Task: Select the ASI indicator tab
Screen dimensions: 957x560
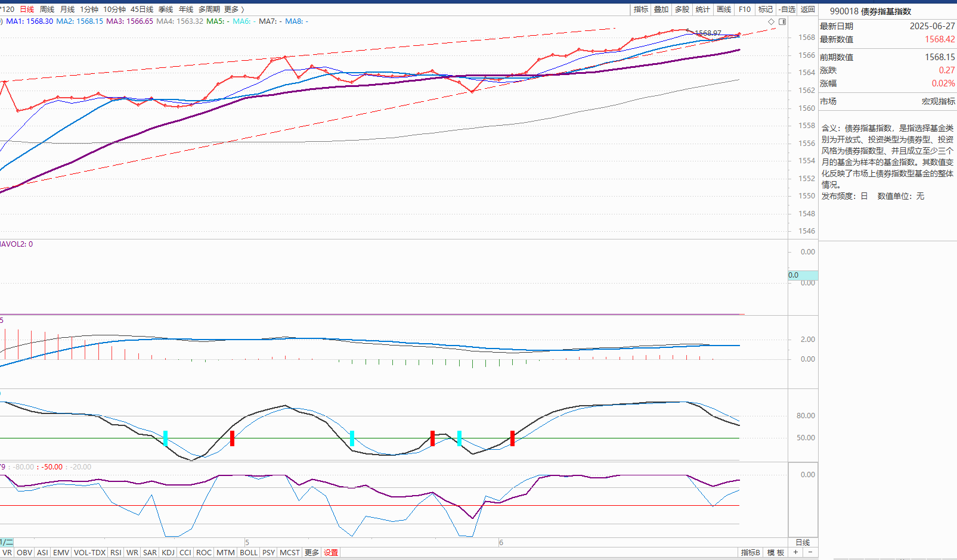Action: [42, 553]
